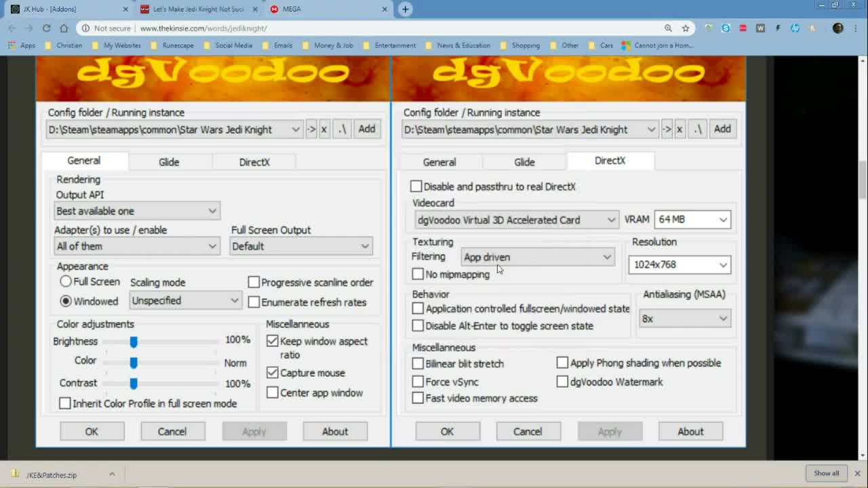Close the JK Hub - [Addons] tab
This screenshot has height=488, width=868.
tap(125, 9)
